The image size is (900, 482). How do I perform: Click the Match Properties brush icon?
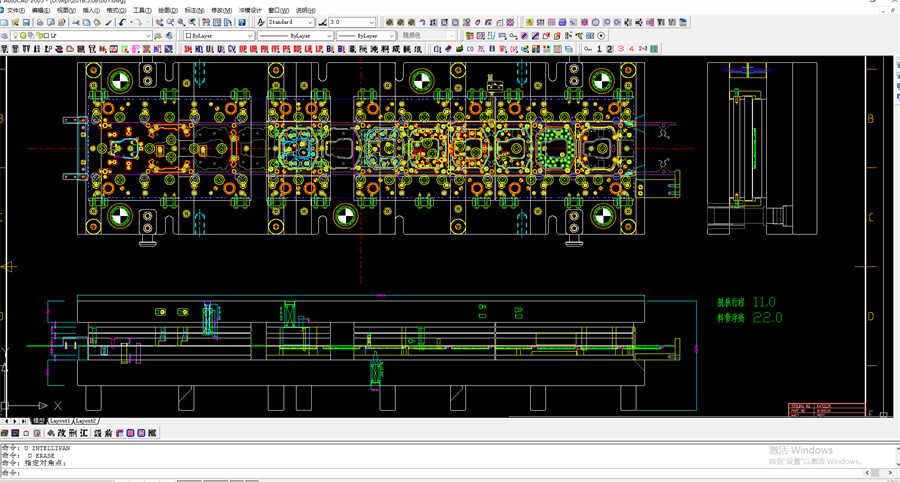coord(108,22)
